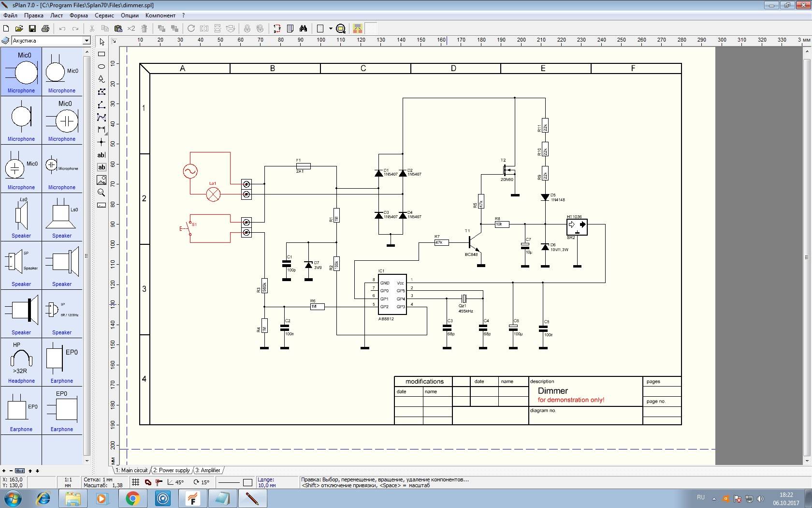Select the HP Headphone library component
The width and height of the screenshot is (812, 508).
click(21, 362)
